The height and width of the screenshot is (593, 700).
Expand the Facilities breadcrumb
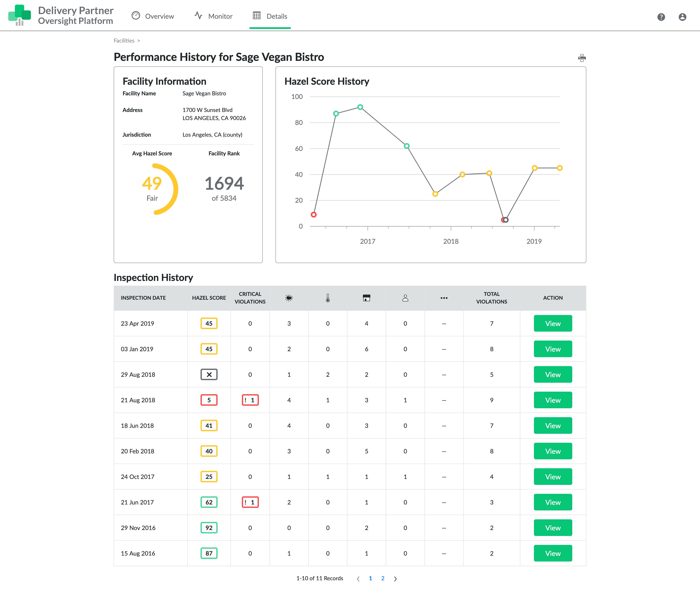coord(123,40)
